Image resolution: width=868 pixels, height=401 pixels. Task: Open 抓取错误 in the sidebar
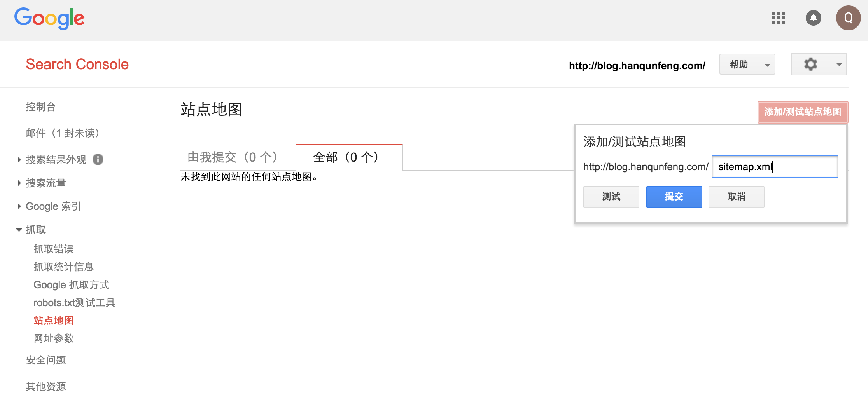(54, 249)
